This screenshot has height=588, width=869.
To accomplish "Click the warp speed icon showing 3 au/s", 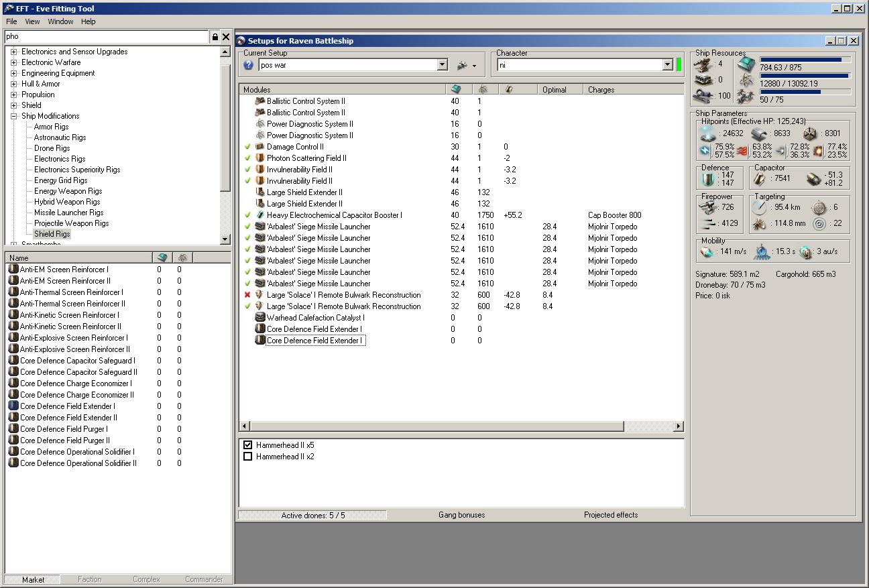I will (x=805, y=252).
